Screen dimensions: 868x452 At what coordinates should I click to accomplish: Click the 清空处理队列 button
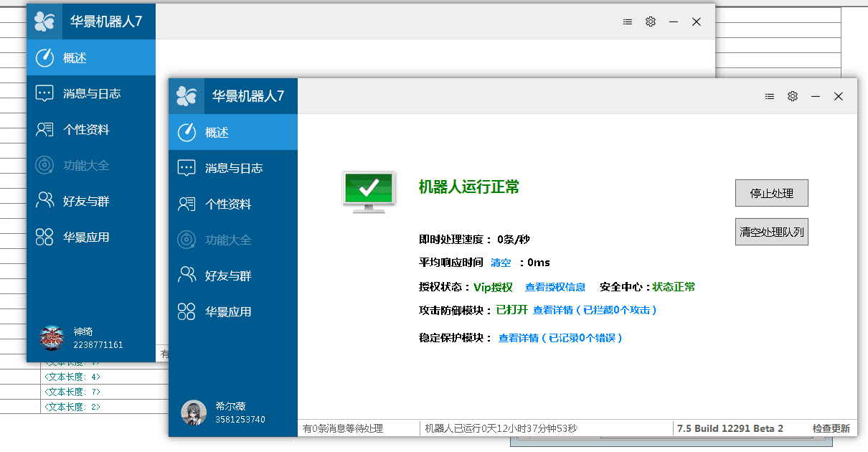click(772, 232)
